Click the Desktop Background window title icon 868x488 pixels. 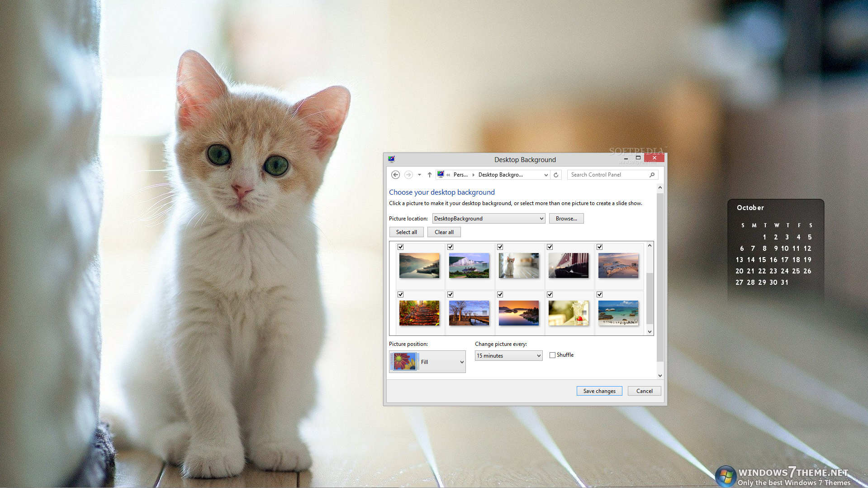391,159
